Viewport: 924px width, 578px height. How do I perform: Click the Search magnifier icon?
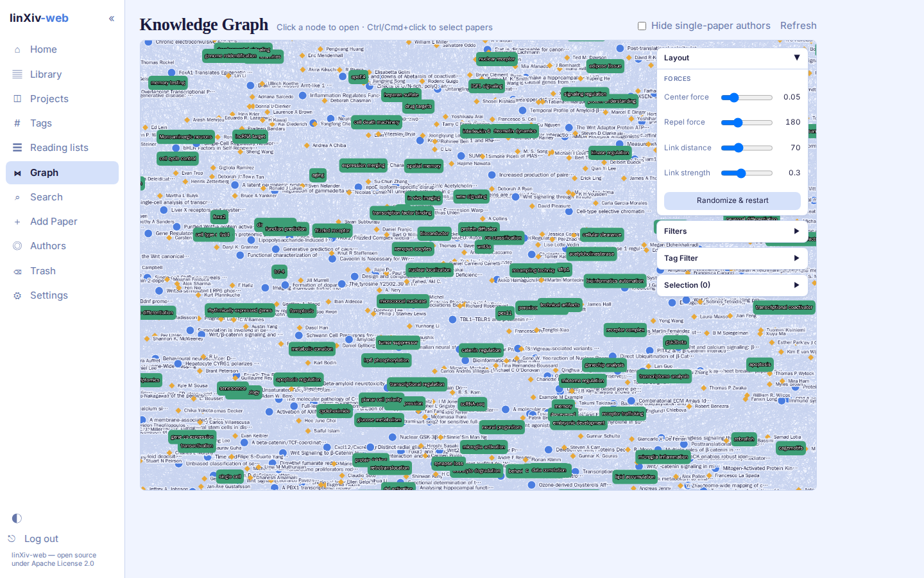[17, 197]
